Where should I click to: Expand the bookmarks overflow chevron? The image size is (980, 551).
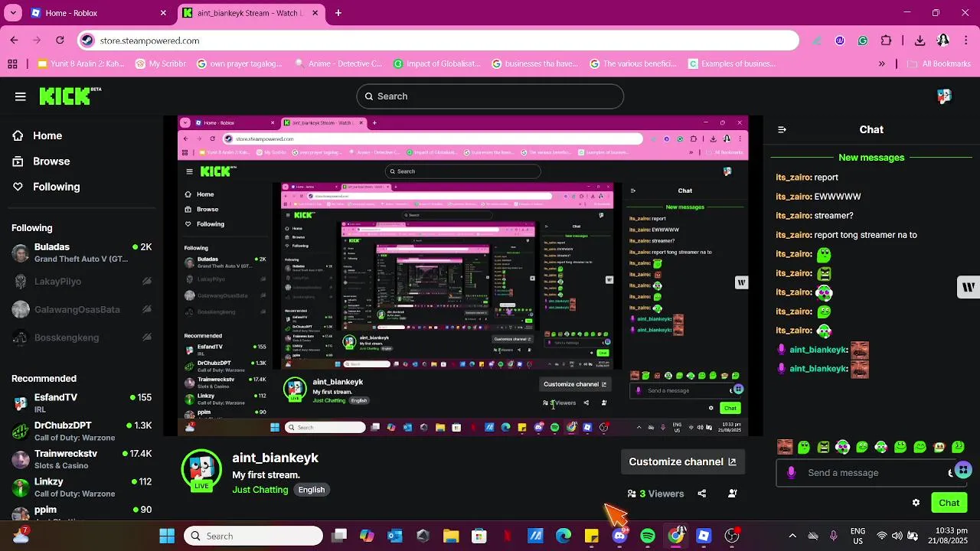(882, 64)
